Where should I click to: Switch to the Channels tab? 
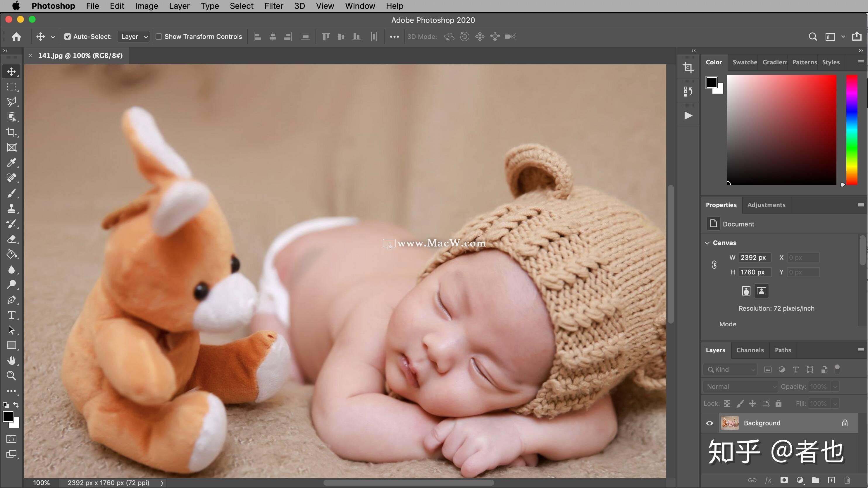point(750,350)
